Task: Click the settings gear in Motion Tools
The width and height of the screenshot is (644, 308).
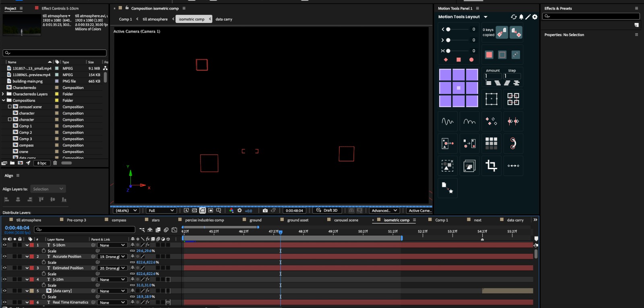Action: click(535, 17)
